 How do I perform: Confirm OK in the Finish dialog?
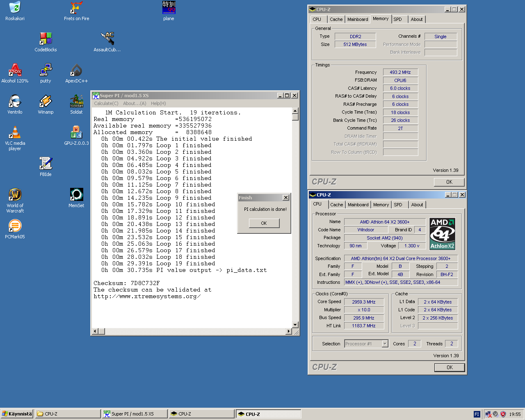[264, 223]
